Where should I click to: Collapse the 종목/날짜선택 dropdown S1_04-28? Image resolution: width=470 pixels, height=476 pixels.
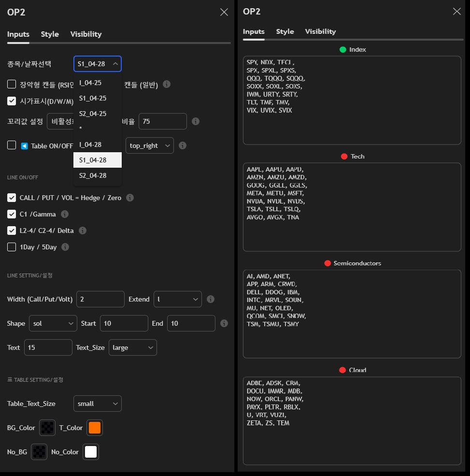click(x=98, y=64)
